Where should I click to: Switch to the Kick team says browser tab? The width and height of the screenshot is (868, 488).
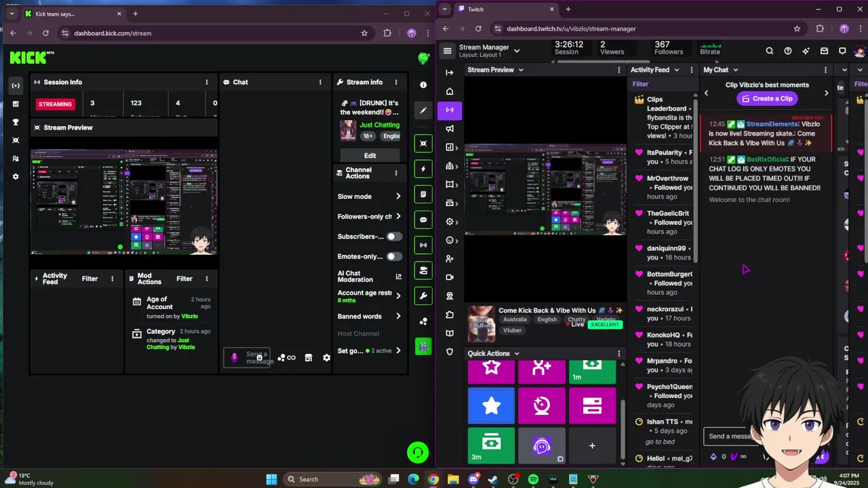[x=73, y=14]
